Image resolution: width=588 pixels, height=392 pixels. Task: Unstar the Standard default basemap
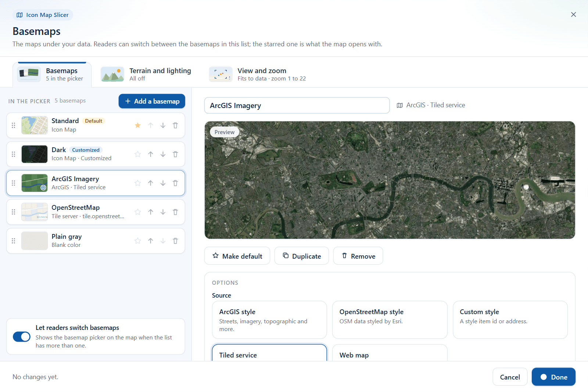click(138, 125)
